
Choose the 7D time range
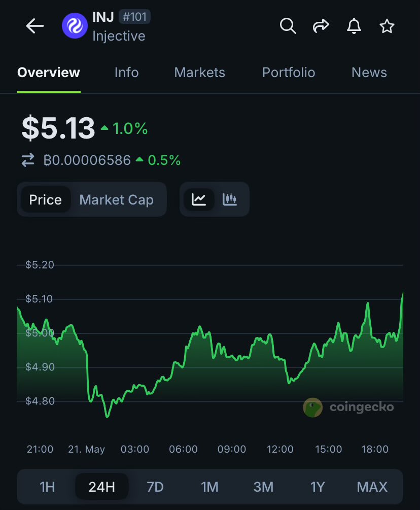tap(155, 487)
